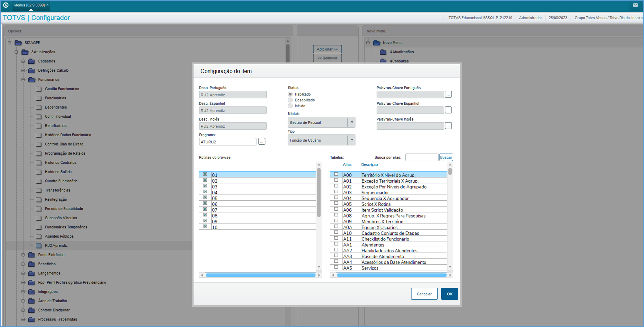Viewport: 644px width, 327px height.
Task: Collapse the Funcionários tree node
Action: [23, 80]
